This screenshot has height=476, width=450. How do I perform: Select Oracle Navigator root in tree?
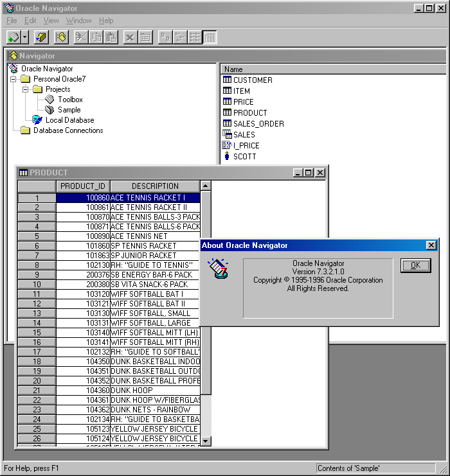[x=47, y=69]
